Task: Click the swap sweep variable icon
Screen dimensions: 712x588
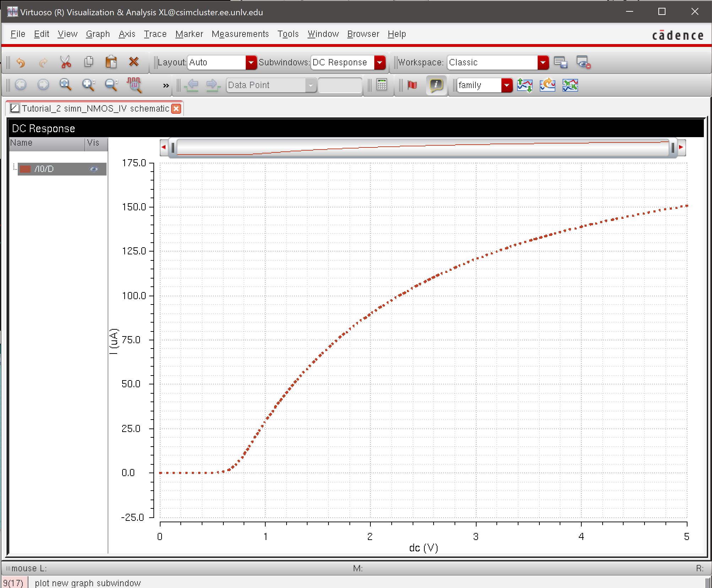Action: (x=570, y=85)
